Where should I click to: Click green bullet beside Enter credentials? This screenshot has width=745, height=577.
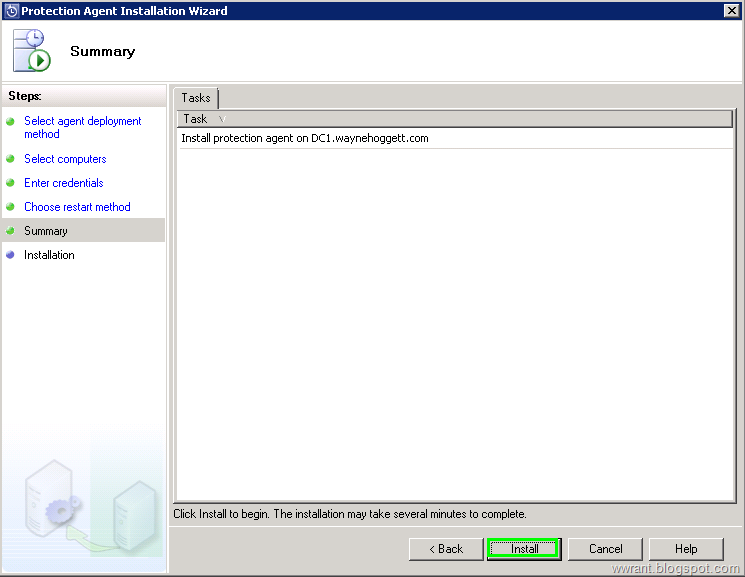point(10,183)
